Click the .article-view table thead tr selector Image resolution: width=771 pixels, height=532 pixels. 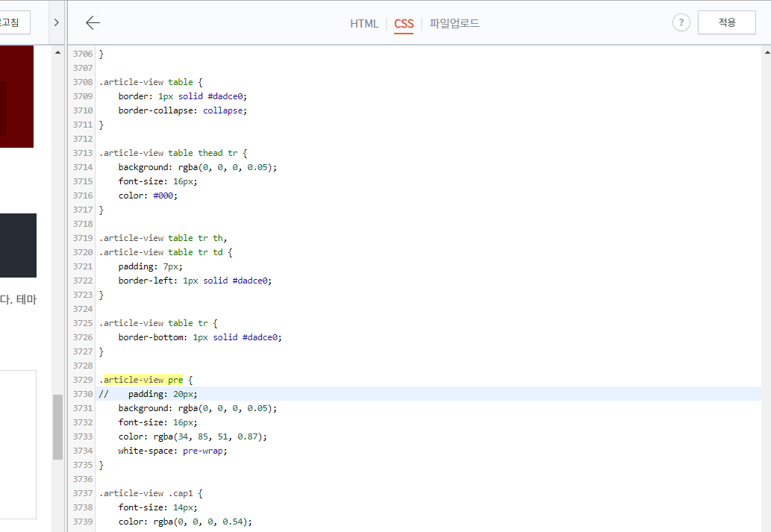tap(169, 153)
